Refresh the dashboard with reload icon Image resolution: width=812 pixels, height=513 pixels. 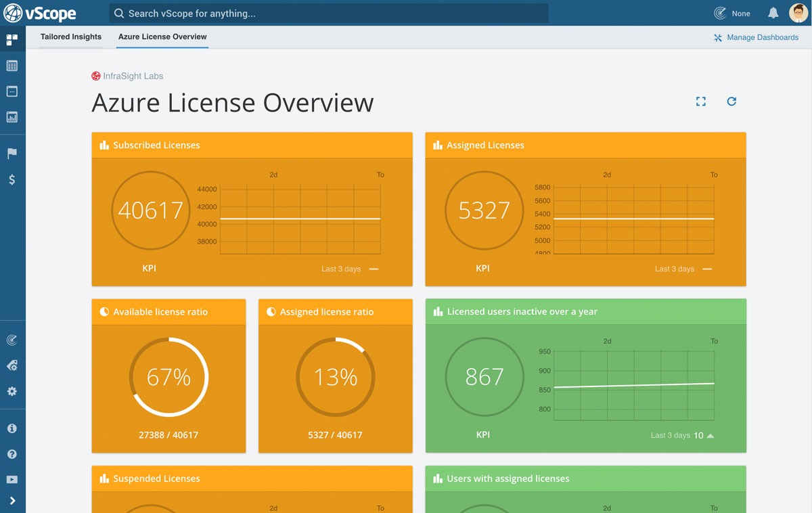[x=731, y=102]
